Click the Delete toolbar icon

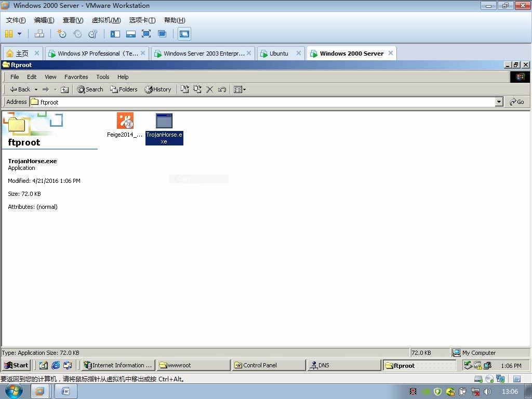(x=210, y=89)
